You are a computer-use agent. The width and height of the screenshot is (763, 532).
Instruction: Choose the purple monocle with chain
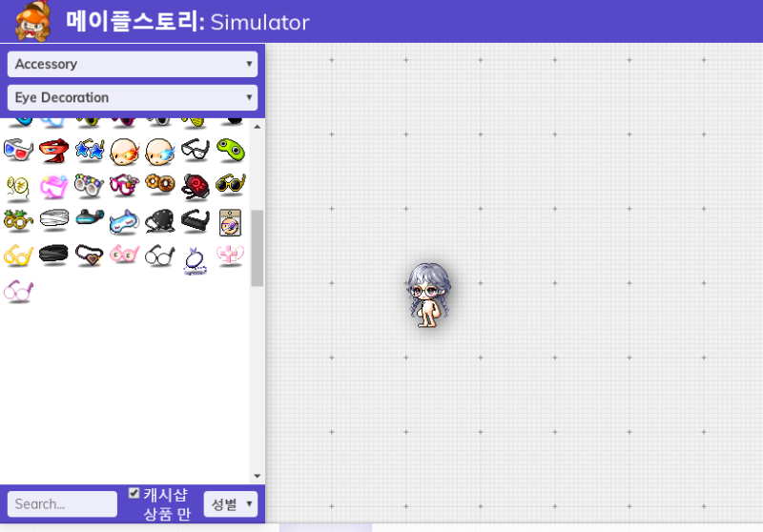coord(196,260)
